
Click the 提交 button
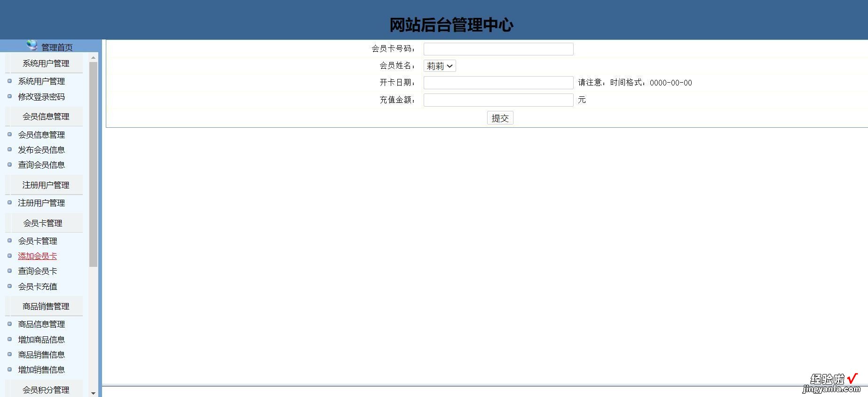pos(500,118)
